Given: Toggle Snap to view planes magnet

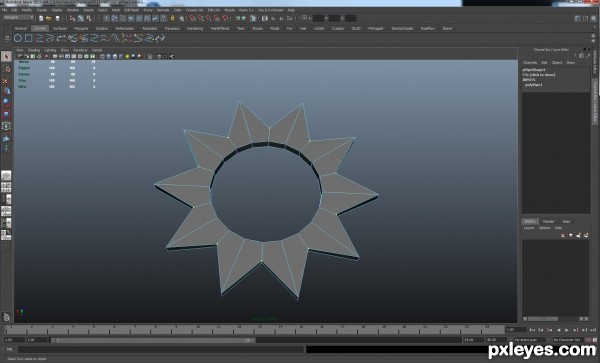Looking at the screenshot, I should (217, 18).
